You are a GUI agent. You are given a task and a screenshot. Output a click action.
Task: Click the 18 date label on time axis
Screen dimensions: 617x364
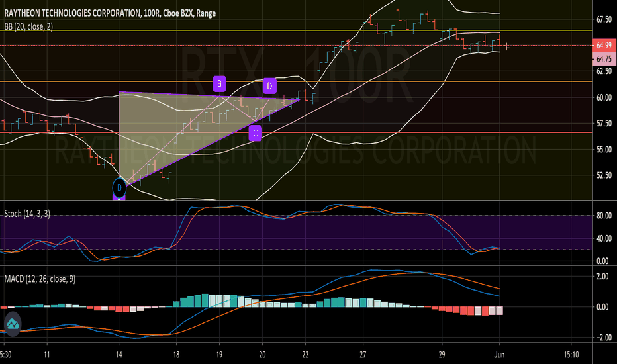point(176,355)
